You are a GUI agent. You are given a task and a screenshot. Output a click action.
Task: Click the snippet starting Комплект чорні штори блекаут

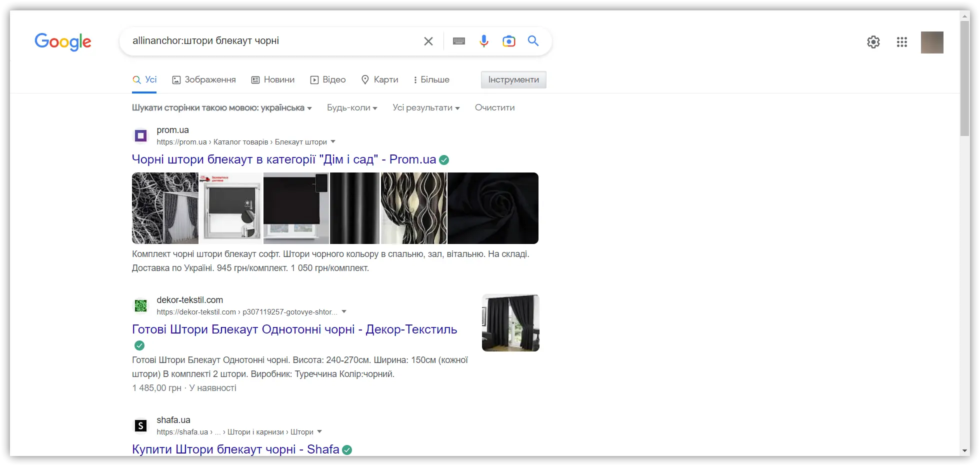[330, 261]
